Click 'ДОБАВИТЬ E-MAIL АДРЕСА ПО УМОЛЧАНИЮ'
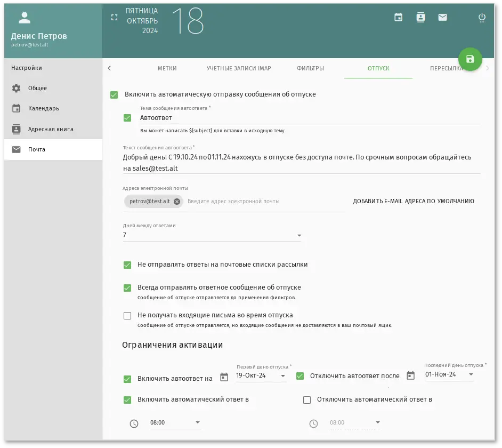 click(x=414, y=201)
